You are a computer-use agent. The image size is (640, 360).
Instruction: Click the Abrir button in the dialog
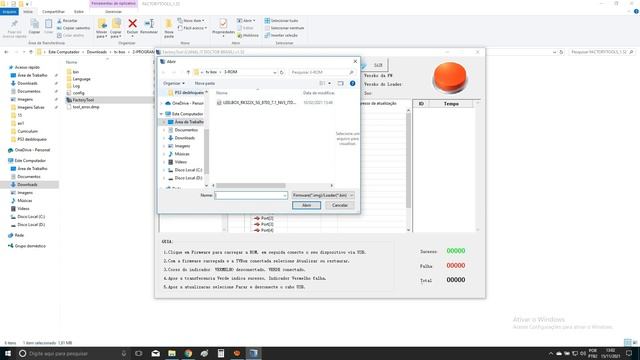click(307, 205)
